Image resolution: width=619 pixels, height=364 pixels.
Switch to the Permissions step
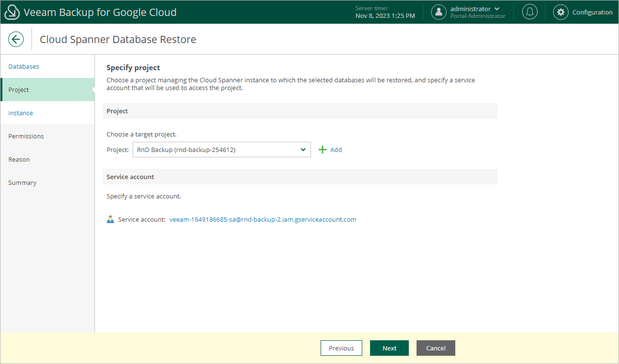click(26, 136)
